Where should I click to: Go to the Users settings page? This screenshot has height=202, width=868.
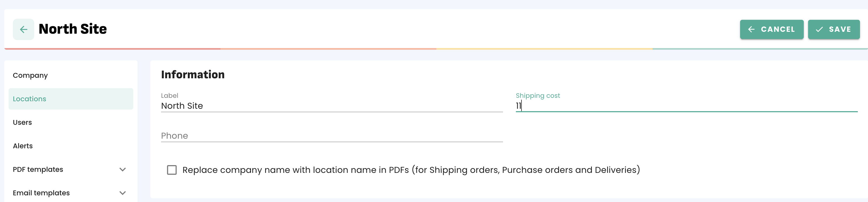point(22,123)
